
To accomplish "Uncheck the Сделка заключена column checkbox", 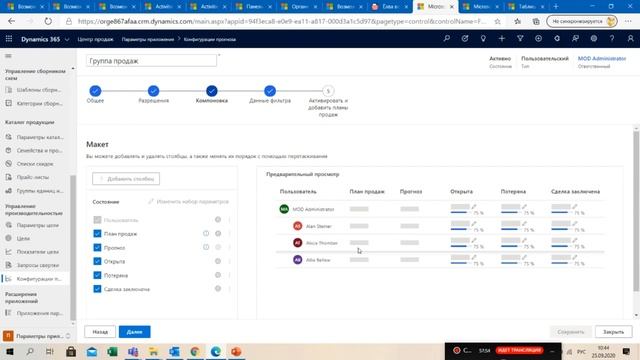I will [x=97, y=289].
